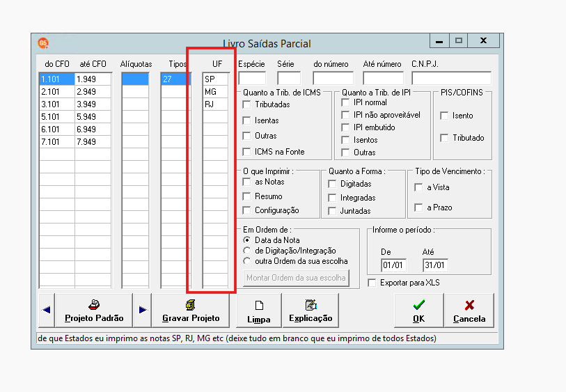Select Data da Nota ordering
The width and height of the screenshot is (566, 392).
click(x=247, y=240)
